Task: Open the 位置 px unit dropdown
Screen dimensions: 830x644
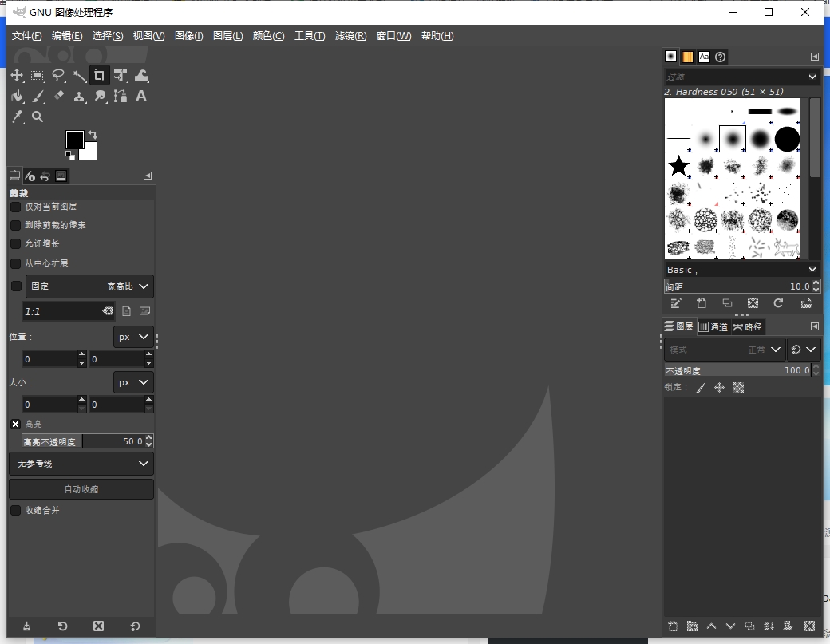Action: (x=132, y=337)
